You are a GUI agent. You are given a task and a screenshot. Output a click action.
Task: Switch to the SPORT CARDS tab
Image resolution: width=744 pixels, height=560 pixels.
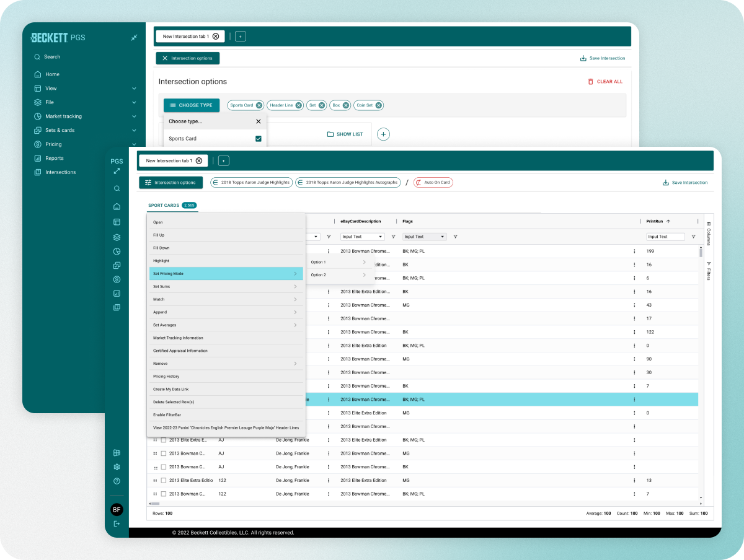(x=172, y=205)
